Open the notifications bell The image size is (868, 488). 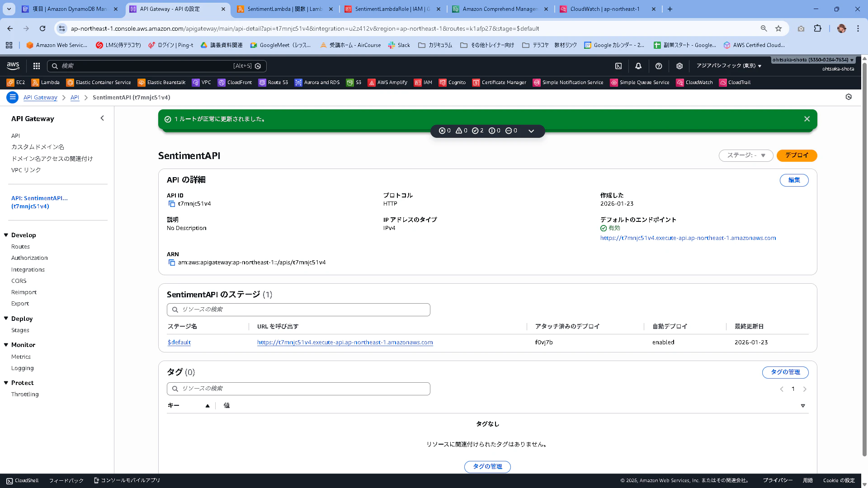[x=638, y=66]
